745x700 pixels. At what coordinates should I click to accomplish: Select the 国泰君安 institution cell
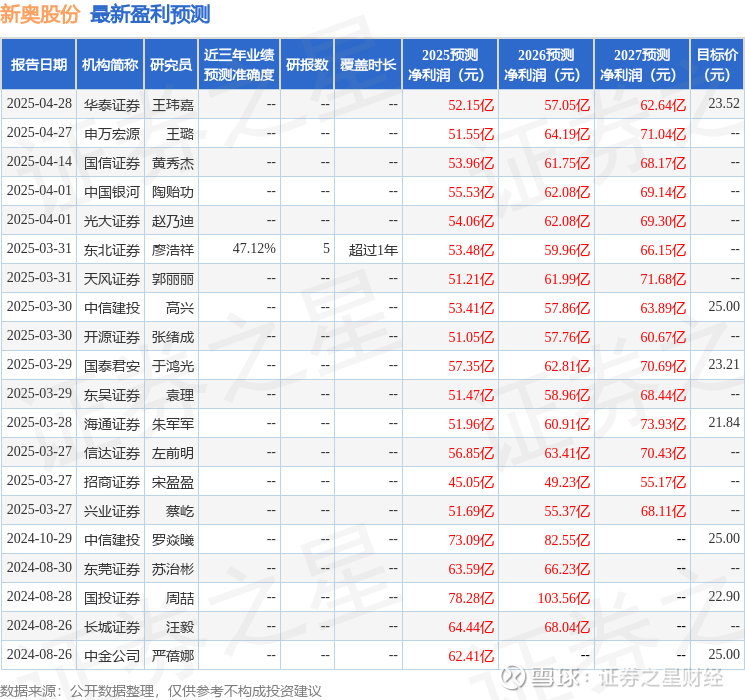(112, 366)
